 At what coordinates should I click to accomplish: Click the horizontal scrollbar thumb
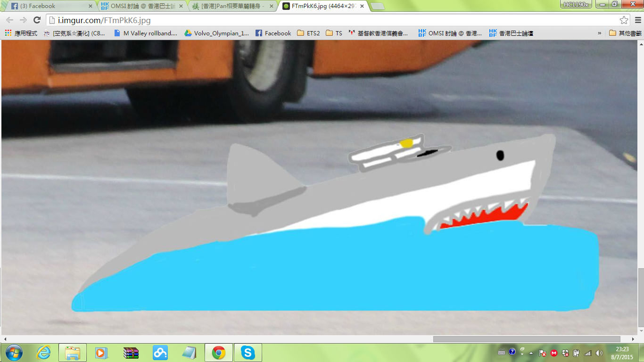526,339
